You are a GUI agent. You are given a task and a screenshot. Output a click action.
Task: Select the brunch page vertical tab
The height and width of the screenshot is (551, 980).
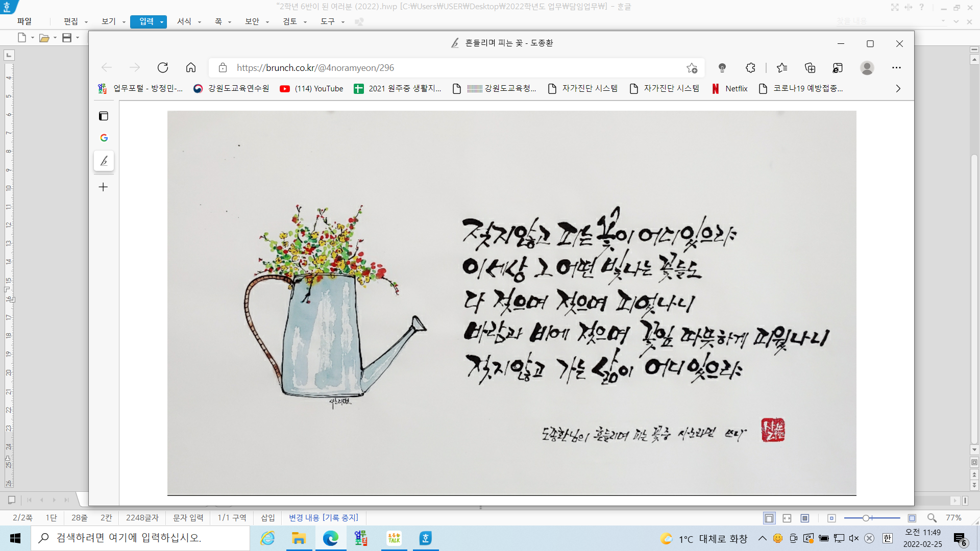[104, 161]
